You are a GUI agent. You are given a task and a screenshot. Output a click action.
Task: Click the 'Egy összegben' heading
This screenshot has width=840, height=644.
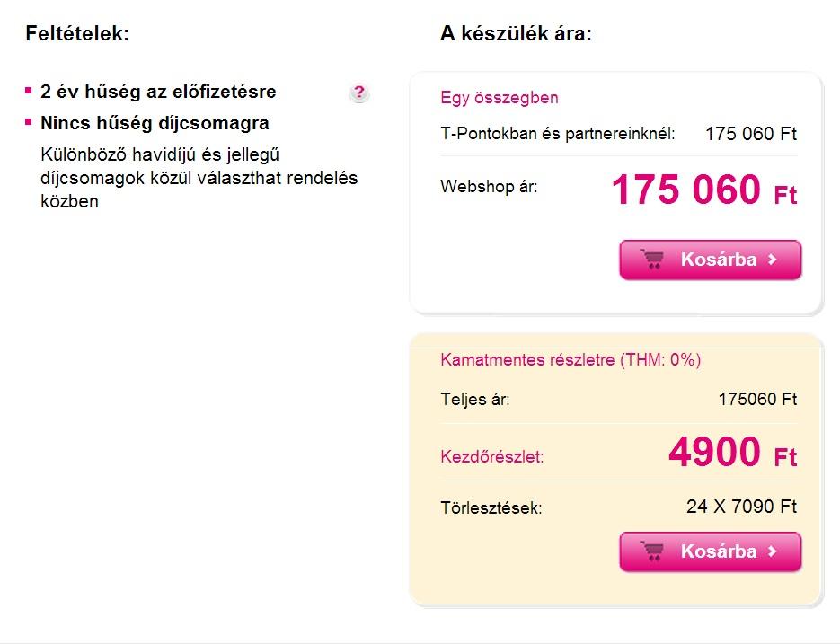tap(500, 98)
